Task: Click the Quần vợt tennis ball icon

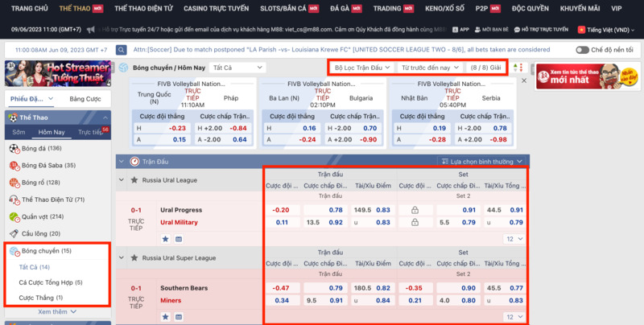Action: 14,216
